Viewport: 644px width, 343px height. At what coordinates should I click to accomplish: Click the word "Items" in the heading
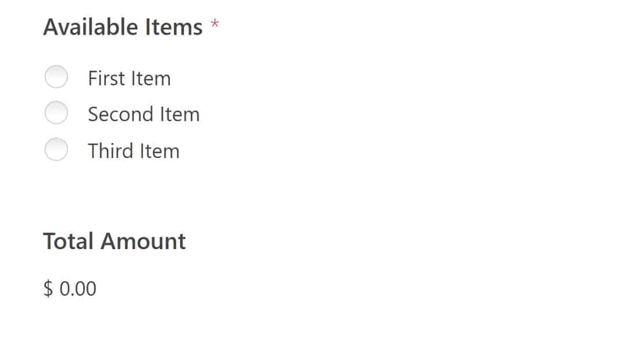[x=173, y=26]
